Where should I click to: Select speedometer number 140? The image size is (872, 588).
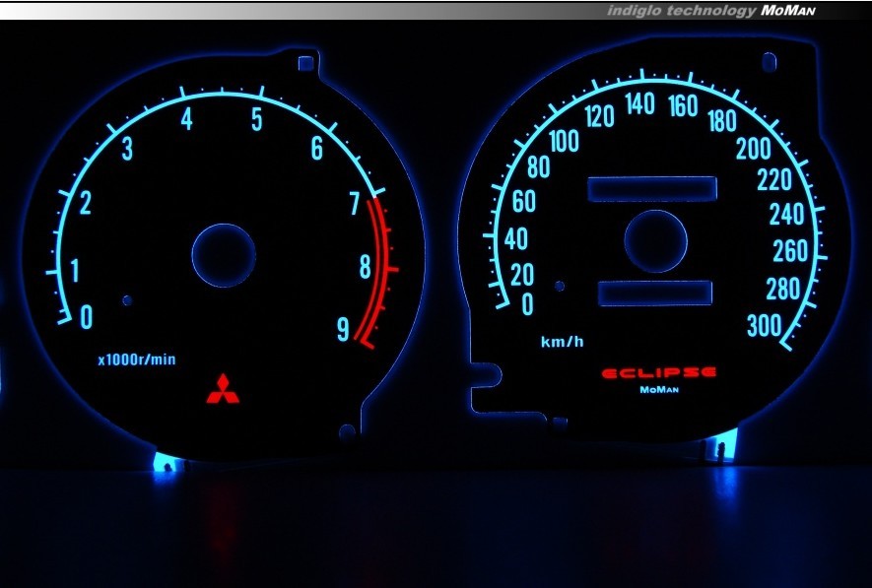click(x=639, y=104)
